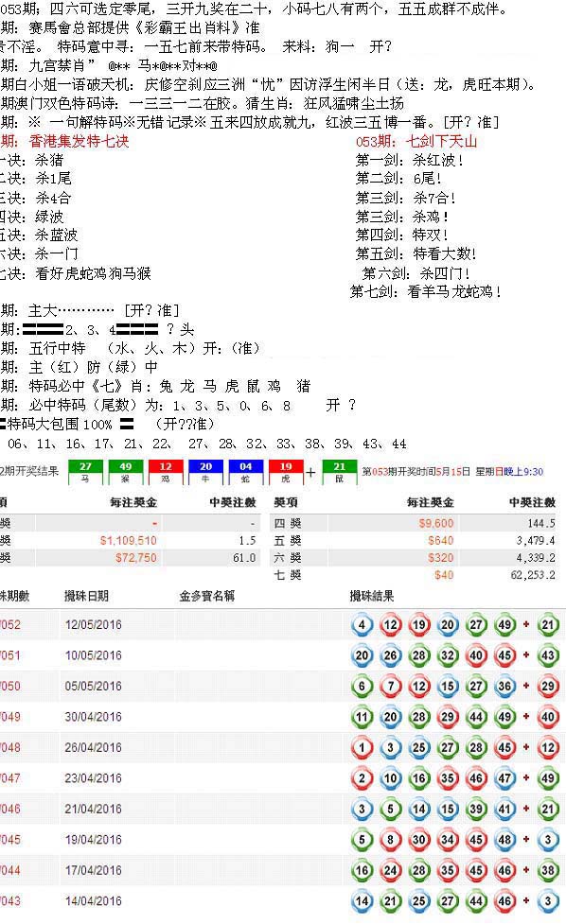Click the blue 20 flag icon

coord(205,472)
